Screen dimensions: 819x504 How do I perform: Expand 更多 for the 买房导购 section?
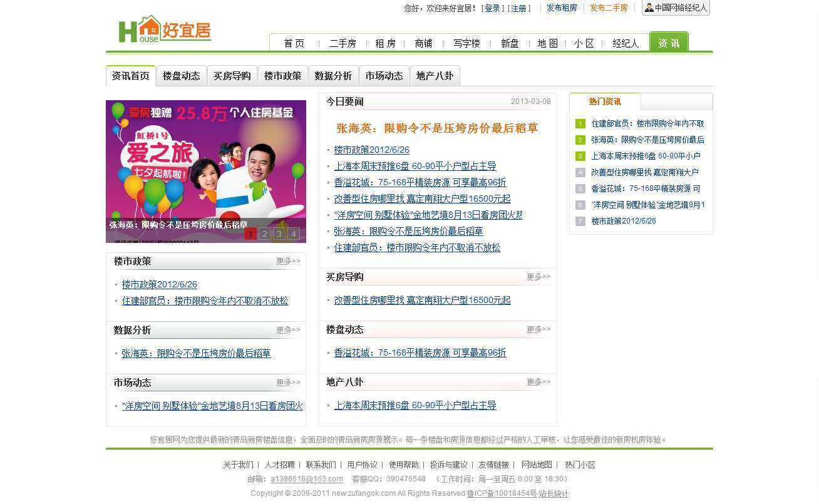click(538, 277)
